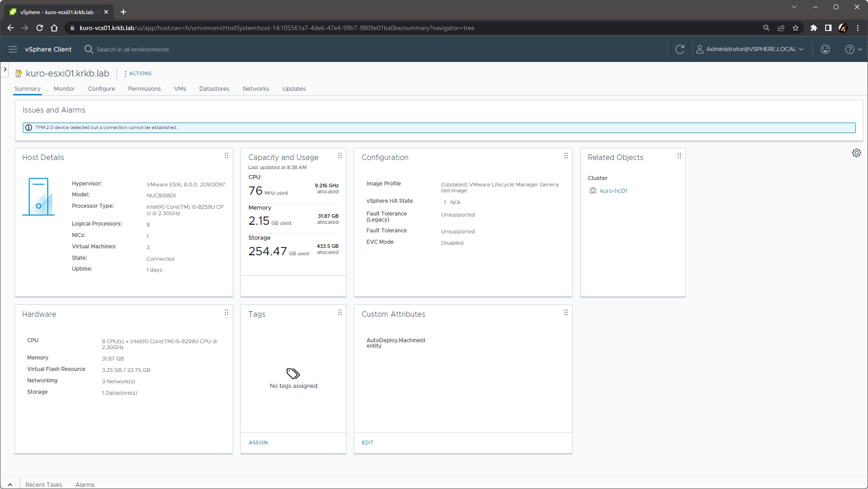Open the host ACTIONS menu

click(x=138, y=73)
